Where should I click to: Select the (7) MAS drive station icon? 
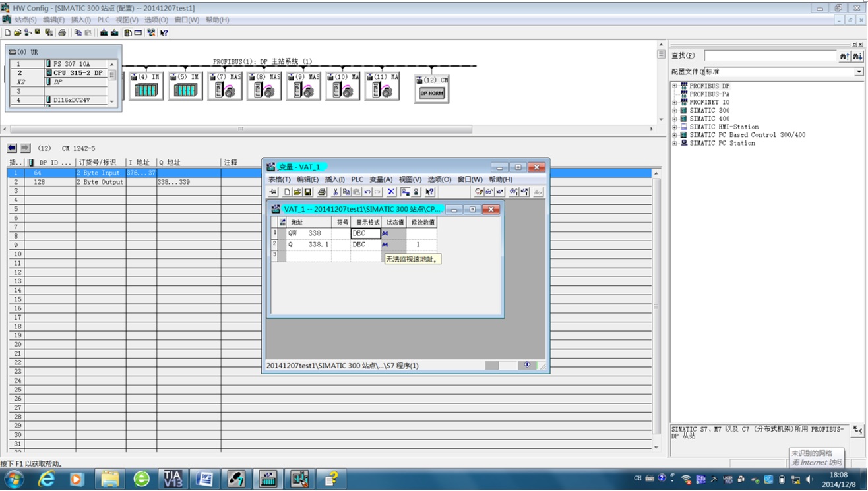pyautogui.click(x=225, y=86)
